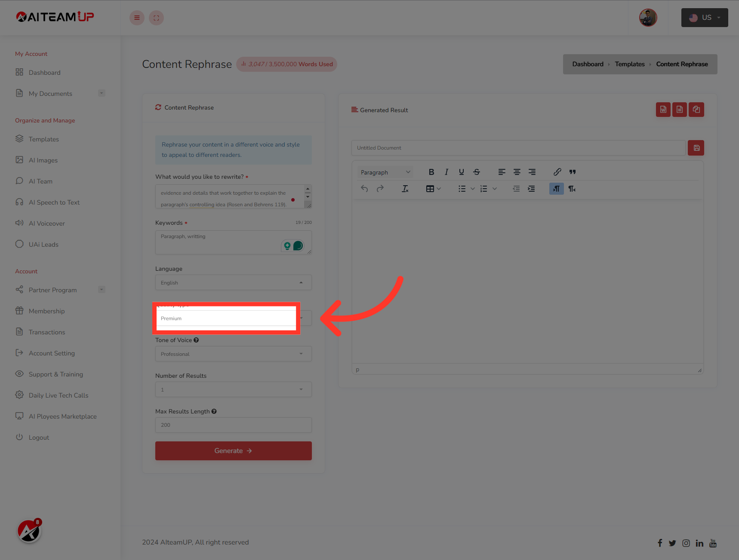739x560 pixels.
Task: Redo the last editor action
Action: (380, 189)
